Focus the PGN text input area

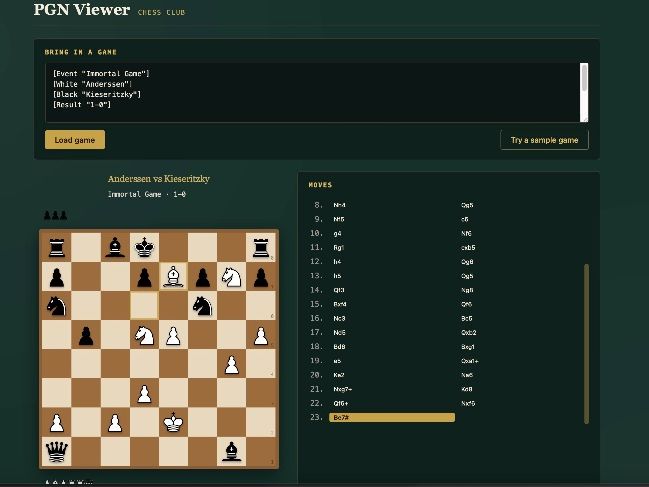312,93
